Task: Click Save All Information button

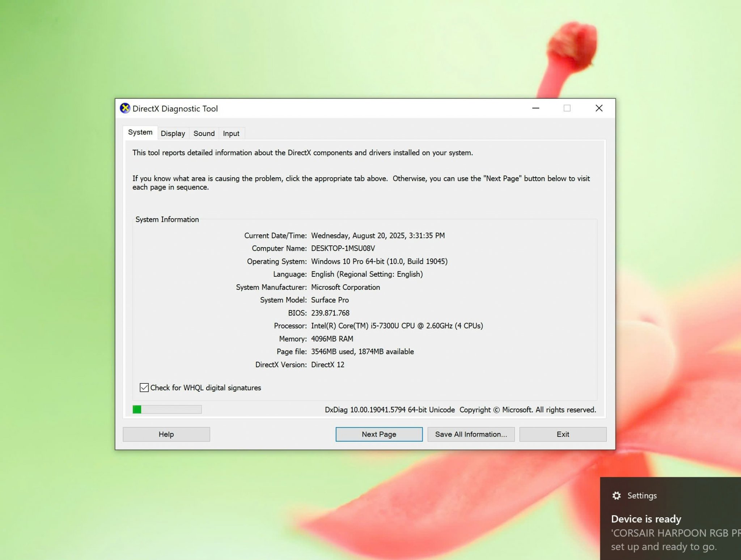Action: click(x=471, y=434)
